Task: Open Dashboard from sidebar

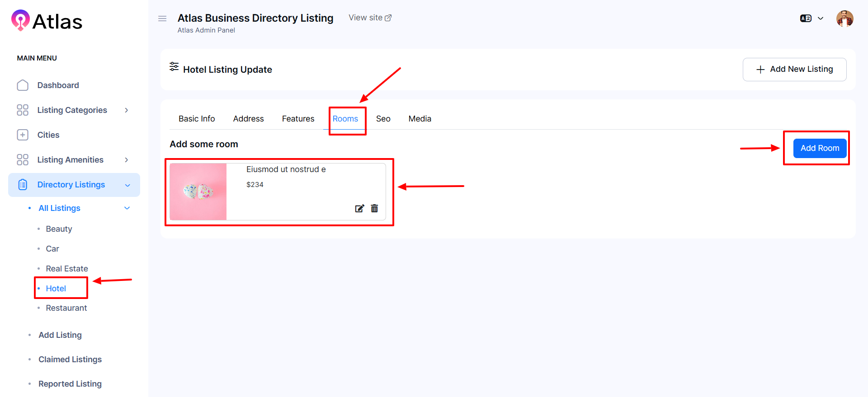Action: click(x=58, y=85)
